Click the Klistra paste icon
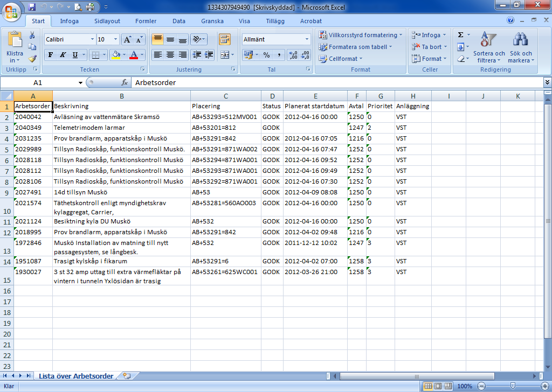 click(15, 39)
